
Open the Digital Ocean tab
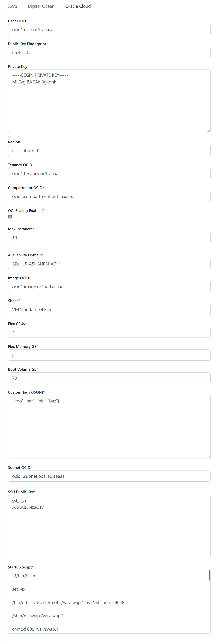coord(41,6)
